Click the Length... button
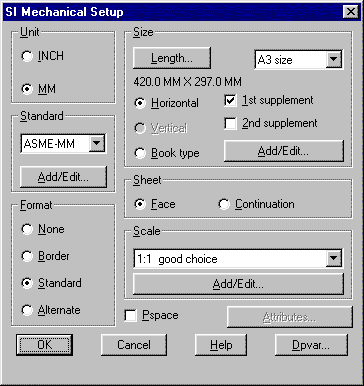The image size is (364, 386). pyautogui.click(x=172, y=58)
